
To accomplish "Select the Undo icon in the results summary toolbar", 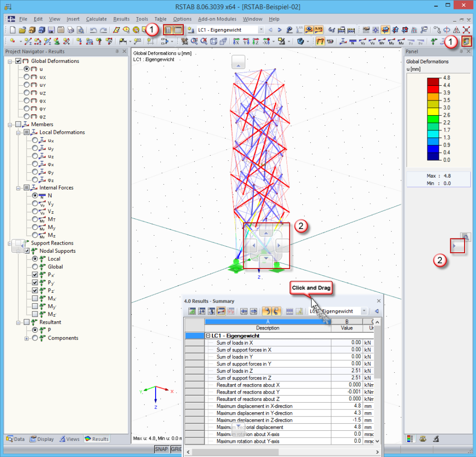I will [267, 311].
